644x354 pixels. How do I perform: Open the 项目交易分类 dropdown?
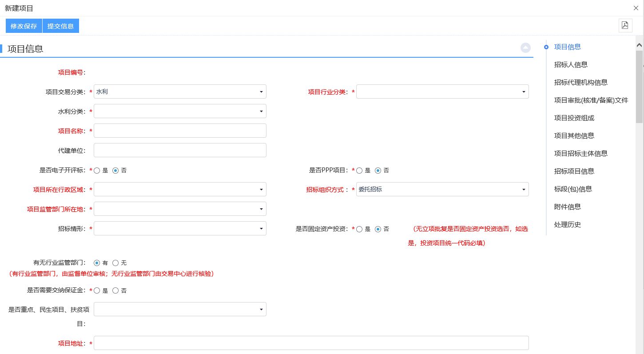point(180,91)
